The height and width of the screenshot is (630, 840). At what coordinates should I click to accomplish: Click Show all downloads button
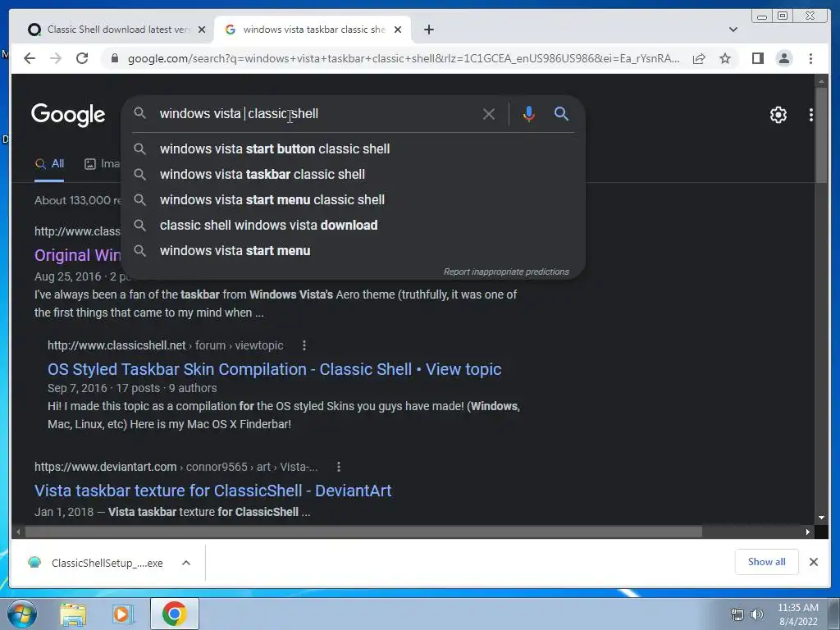click(767, 562)
